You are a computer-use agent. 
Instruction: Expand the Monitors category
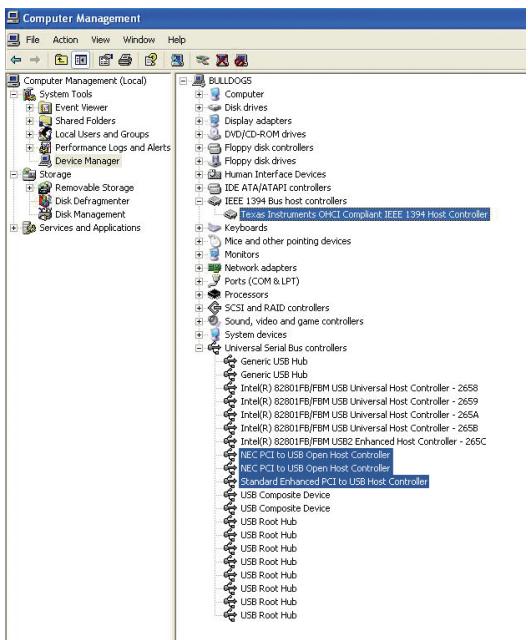pos(199,255)
